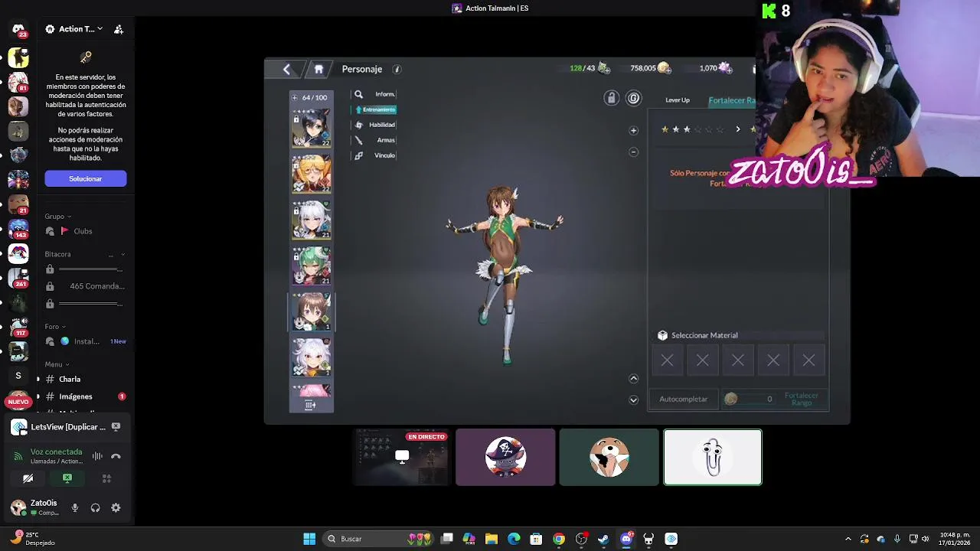The image size is (980, 551).
Task: Collapse the Foro category
Action: [x=55, y=327]
